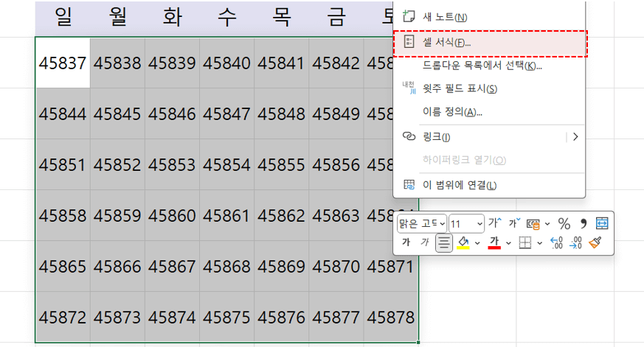Viewport: 644px width, 347px height.
Task: Apply comma style number format
Action: coord(584,223)
